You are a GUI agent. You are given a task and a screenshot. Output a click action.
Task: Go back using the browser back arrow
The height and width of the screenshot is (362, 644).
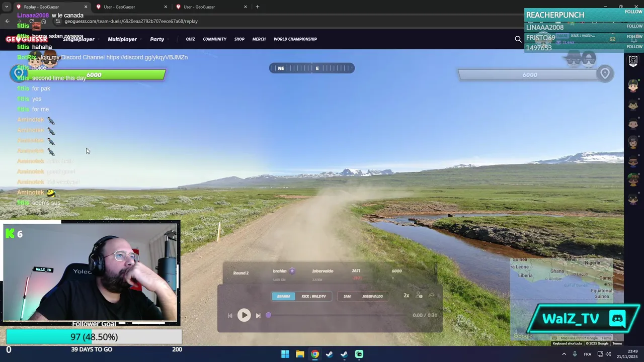tap(7, 21)
